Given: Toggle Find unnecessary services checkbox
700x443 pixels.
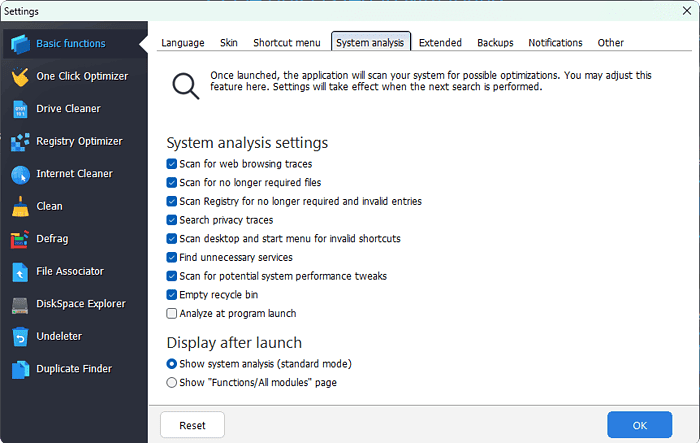Looking at the screenshot, I should 172,257.
